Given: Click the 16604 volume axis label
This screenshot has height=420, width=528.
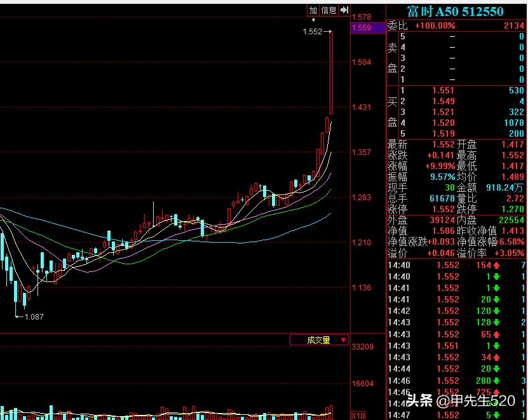Looking at the screenshot, I should point(362,384).
